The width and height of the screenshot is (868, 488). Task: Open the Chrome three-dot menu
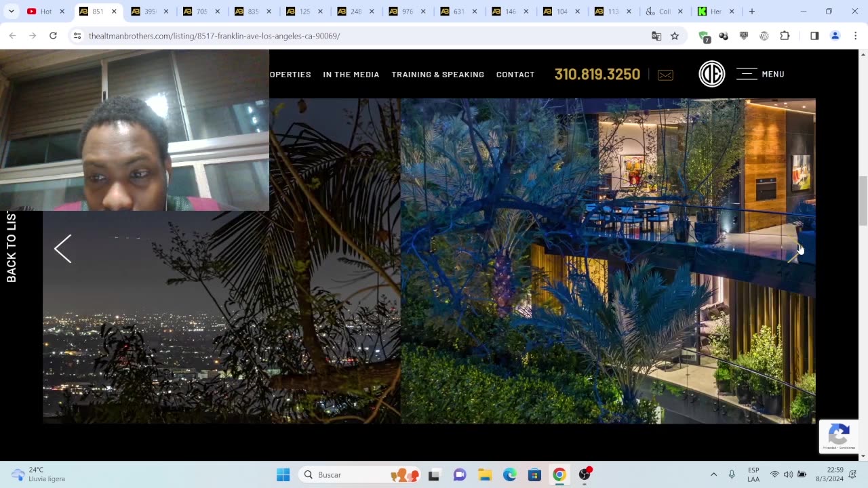click(x=854, y=36)
